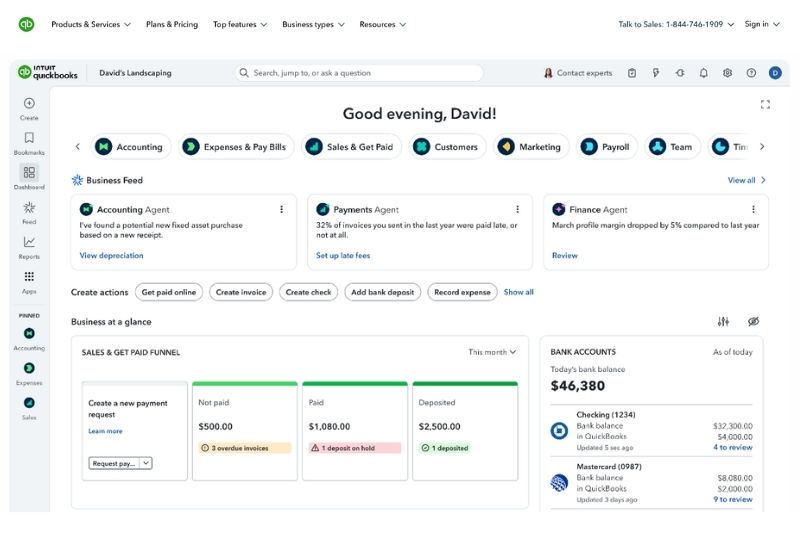Click the Mastercard account globe icon
Image resolution: width=800 pixels, height=533 pixels.
coord(559,483)
